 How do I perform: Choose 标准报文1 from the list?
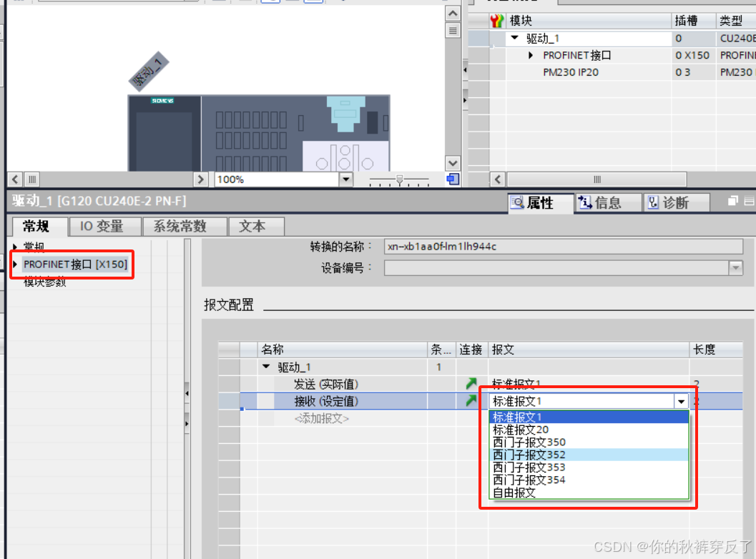589,417
